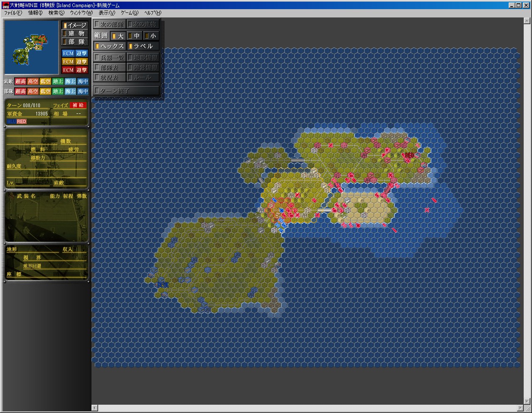
Task: Click the 次の建物 button
Action: point(143,24)
